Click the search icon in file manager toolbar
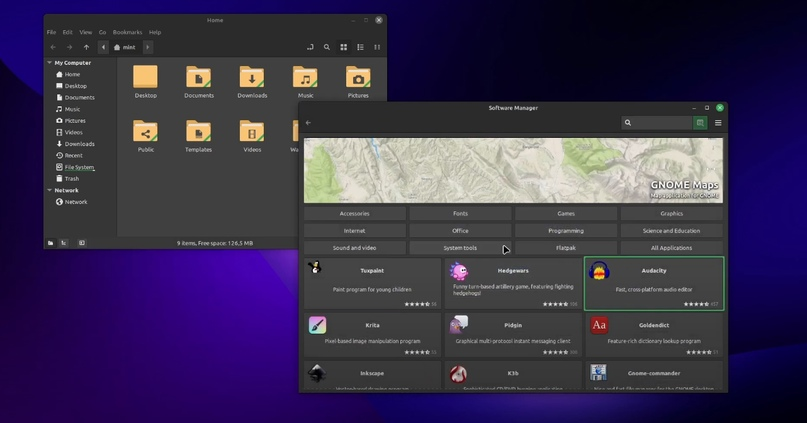This screenshot has width=807, height=423. tap(326, 47)
